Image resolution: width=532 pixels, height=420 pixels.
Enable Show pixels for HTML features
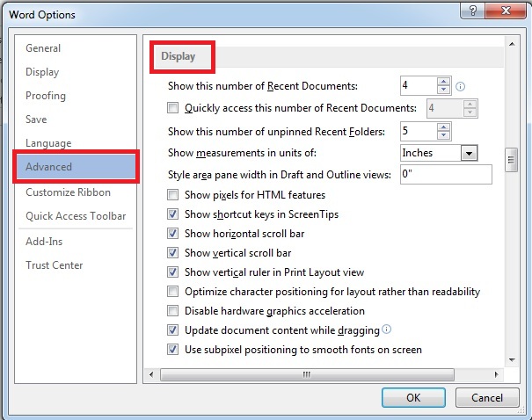pos(172,195)
